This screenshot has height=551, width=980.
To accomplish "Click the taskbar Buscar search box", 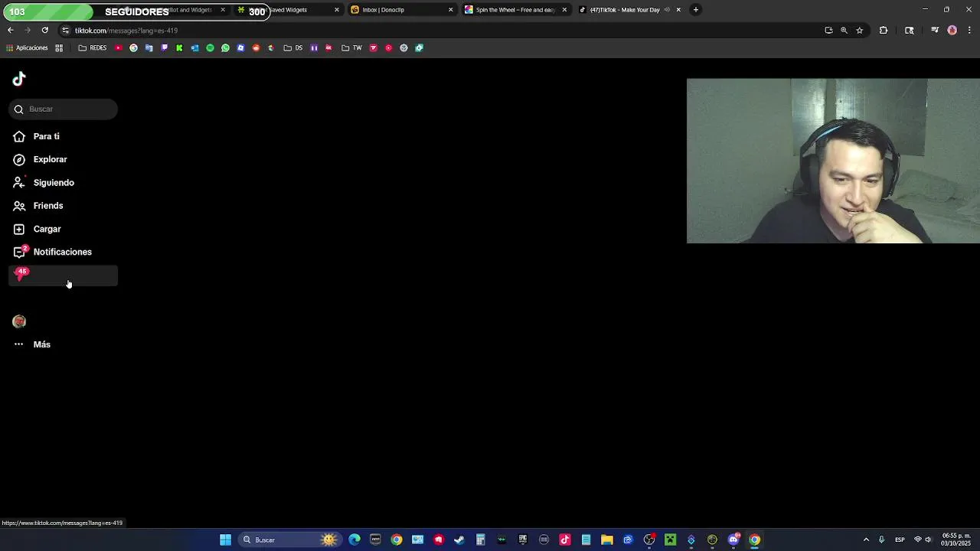I will (x=289, y=540).
